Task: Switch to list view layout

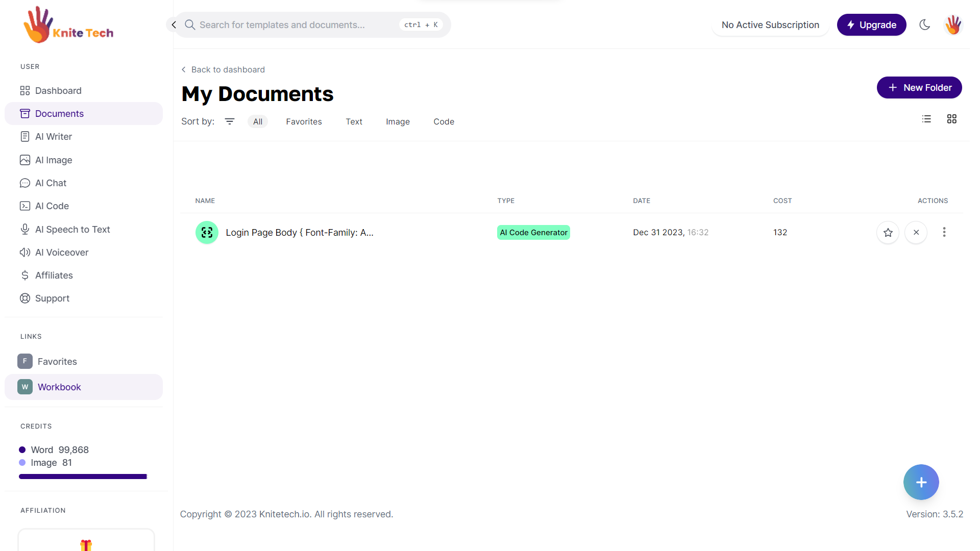Action: [926, 119]
